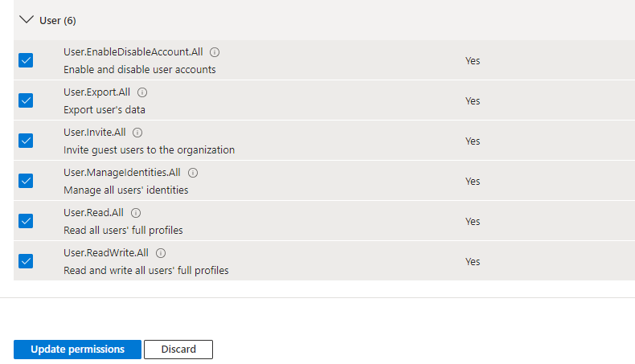Uncheck the User.Export.All permission checkbox
The width and height of the screenshot is (635, 364).
point(26,100)
